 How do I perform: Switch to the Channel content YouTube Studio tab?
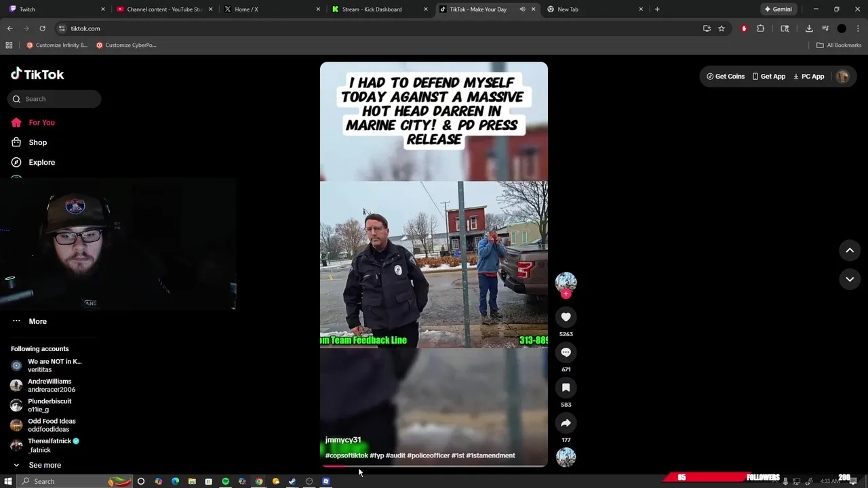pyautogui.click(x=165, y=9)
